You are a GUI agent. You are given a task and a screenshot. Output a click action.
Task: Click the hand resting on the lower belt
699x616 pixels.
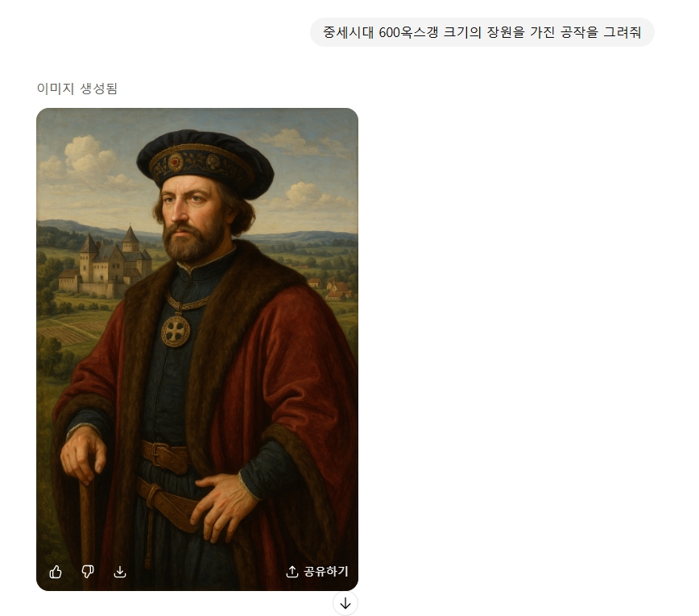click(224, 506)
